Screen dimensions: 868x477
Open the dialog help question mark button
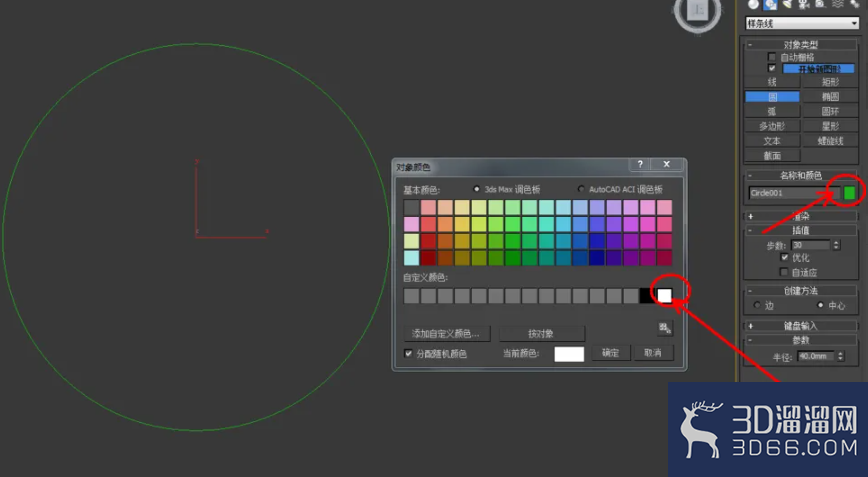[x=640, y=164]
